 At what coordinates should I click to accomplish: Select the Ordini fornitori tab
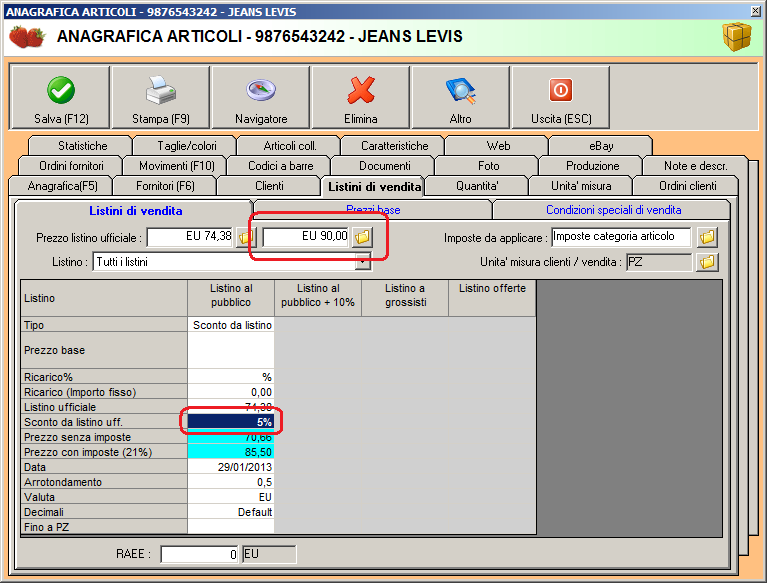(x=71, y=166)
